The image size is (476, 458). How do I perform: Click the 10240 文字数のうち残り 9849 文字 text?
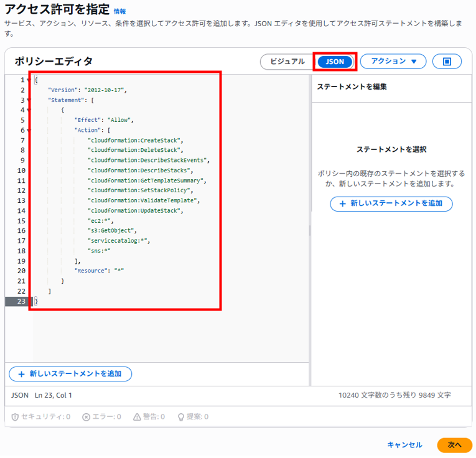394,396
